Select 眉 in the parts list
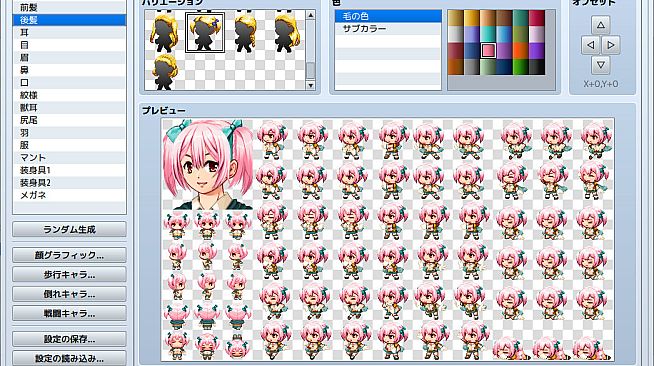This screenshot has height=366, width=654. 69,58
